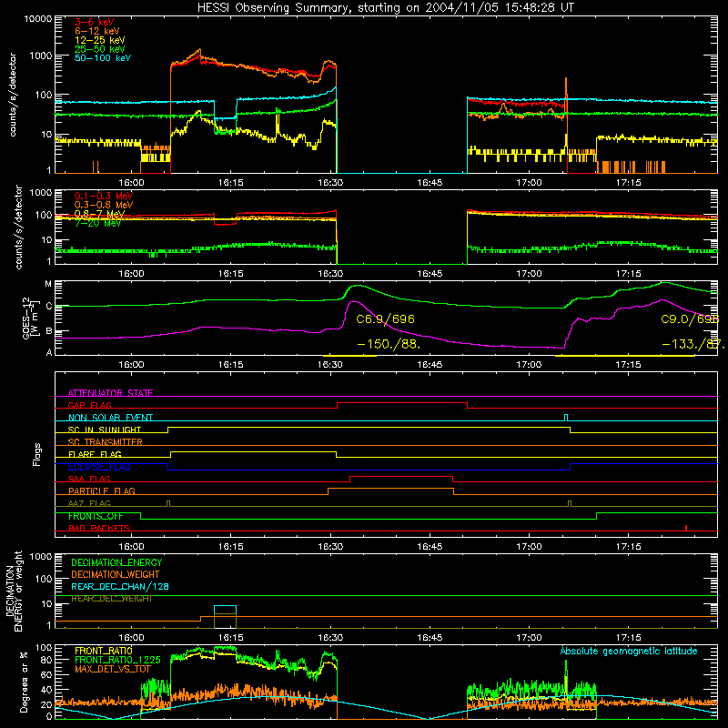The image size is (728, 728).
Task: Click the REAR_DEC_WEIGHT legend label
Action: 111,599
